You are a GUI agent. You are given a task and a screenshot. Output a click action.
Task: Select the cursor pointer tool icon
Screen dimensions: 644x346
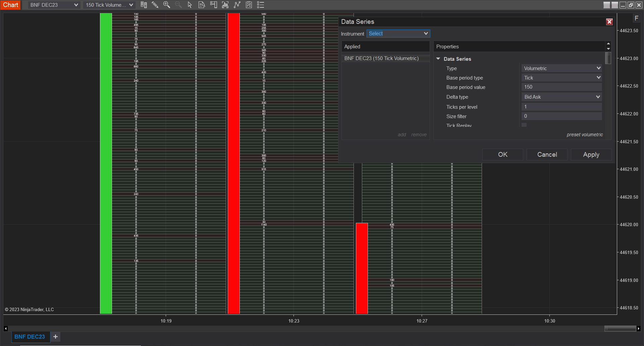190,5
